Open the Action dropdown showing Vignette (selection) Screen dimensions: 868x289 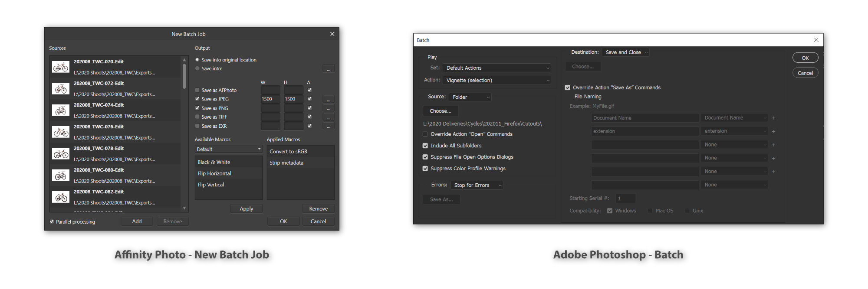(x=497, y=81)
